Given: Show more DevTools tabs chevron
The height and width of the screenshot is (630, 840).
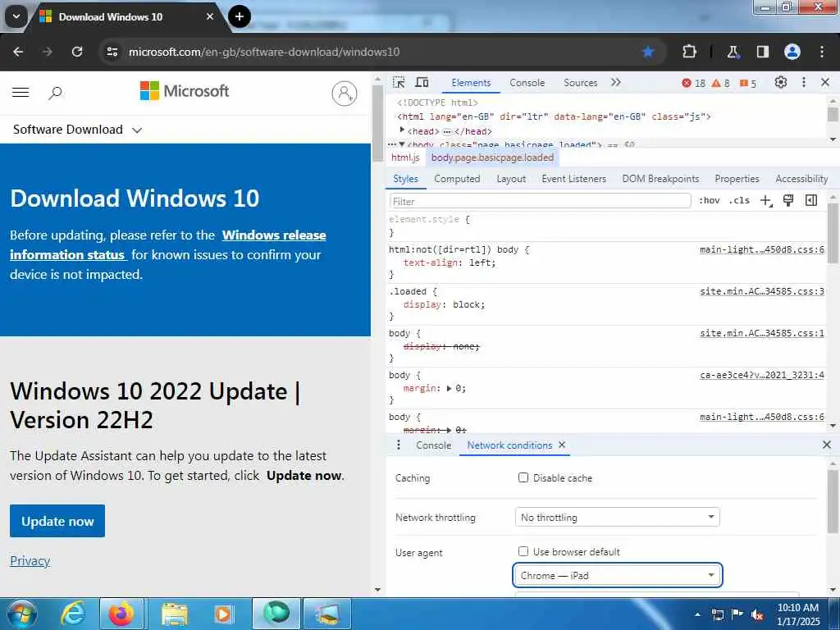Looking at the screenshot, I should tap(616, 82).
